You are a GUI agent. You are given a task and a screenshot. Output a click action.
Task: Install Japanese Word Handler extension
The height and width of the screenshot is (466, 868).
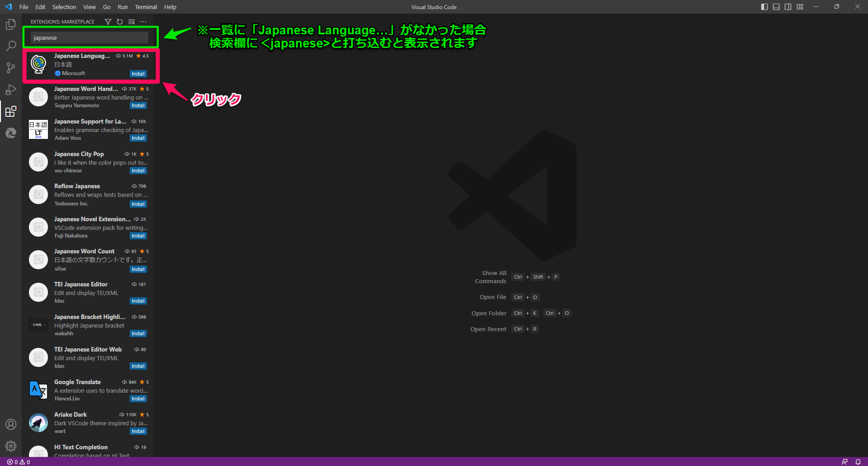click(x=138, y=105)
